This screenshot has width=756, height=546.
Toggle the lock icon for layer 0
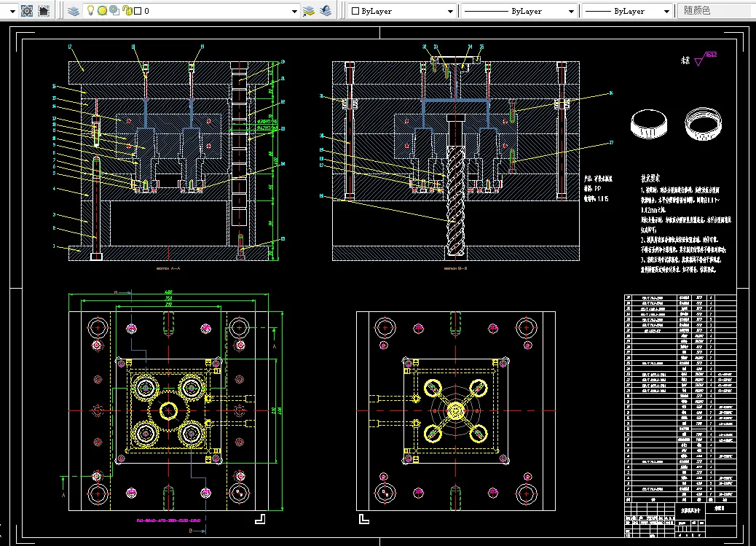(127, 11)
